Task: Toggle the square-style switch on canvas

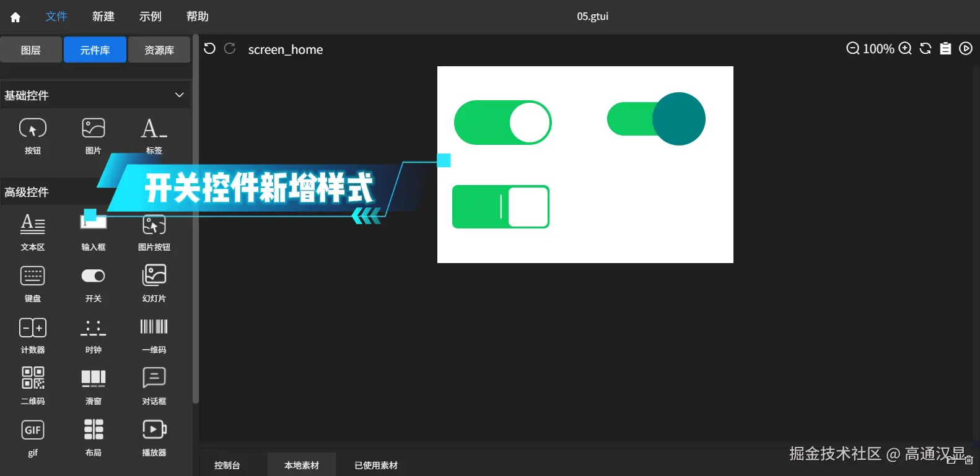Action: [x=501, y=207]
